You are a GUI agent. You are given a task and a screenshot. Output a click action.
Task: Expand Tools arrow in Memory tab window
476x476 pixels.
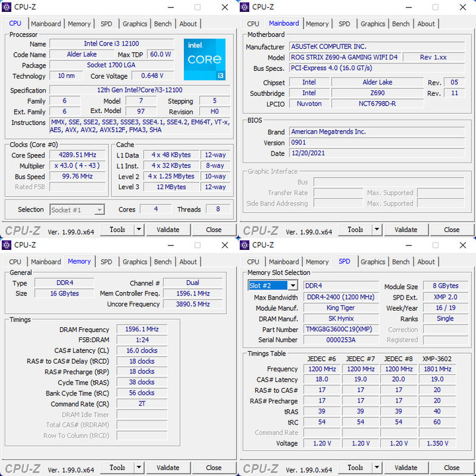(x=139, y=467)
